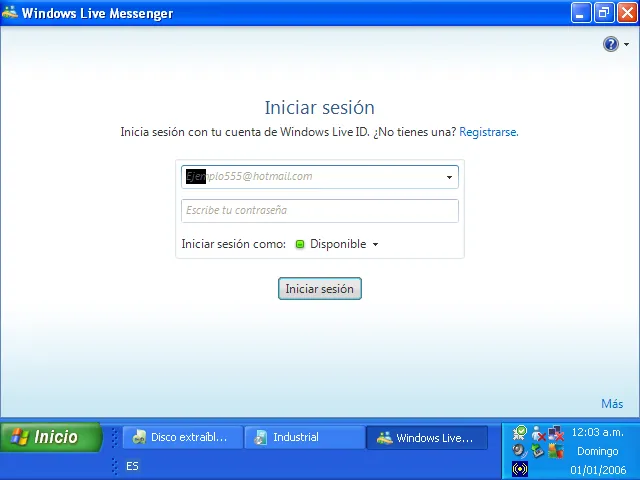Open the speaker volume tray icon
640x480 pixels.
point(520,451)
